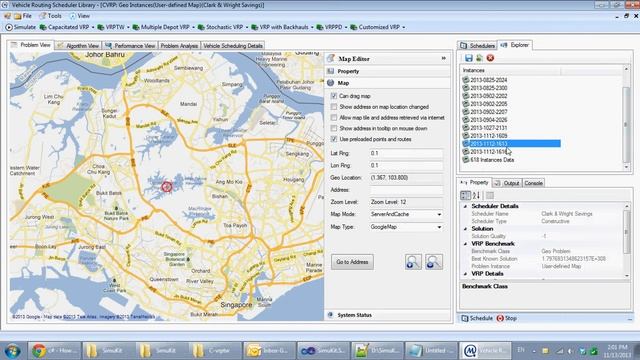Expand the Property section in Map Editor
The image size is (640, 360).
pos(388,71)
